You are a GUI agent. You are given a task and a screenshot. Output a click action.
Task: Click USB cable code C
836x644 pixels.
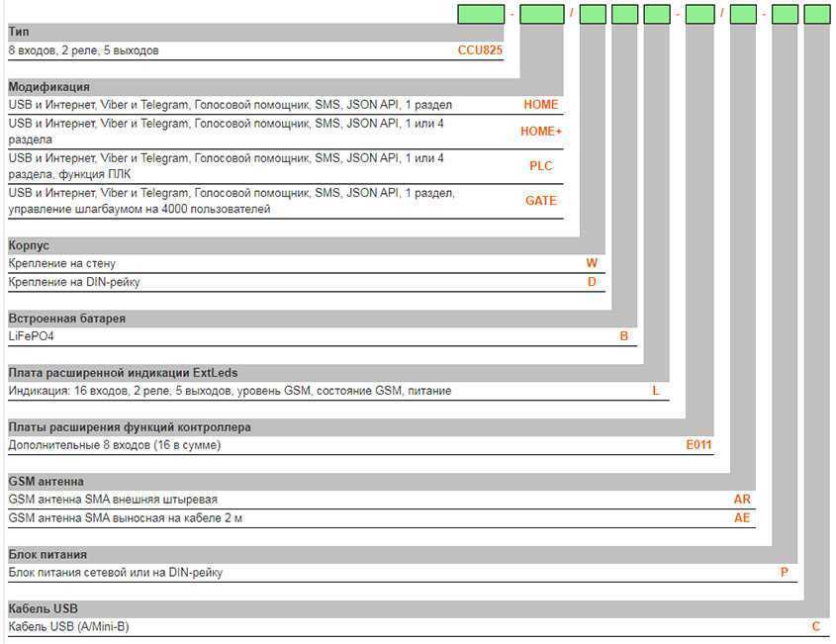816,626
